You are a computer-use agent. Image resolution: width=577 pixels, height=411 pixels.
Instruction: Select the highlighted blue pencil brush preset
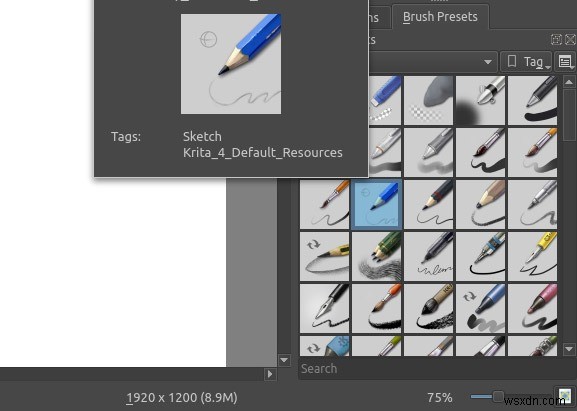pyautogui.click(x=377, y=205)
